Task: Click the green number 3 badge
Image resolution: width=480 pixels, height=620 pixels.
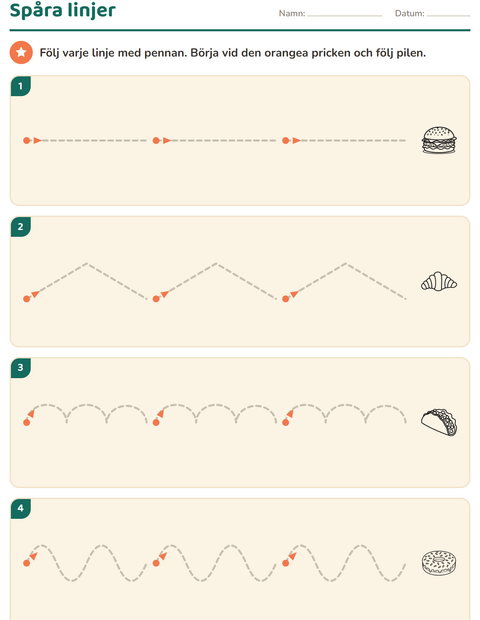Action: [21, 368]
